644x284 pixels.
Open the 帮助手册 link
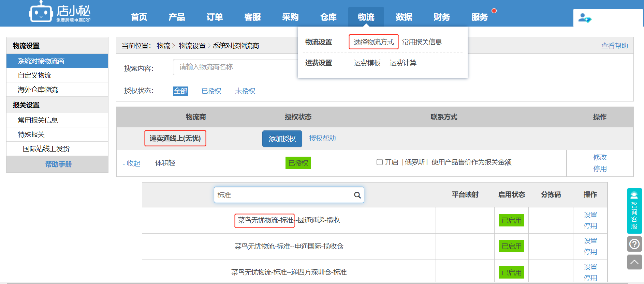(58, 164)
